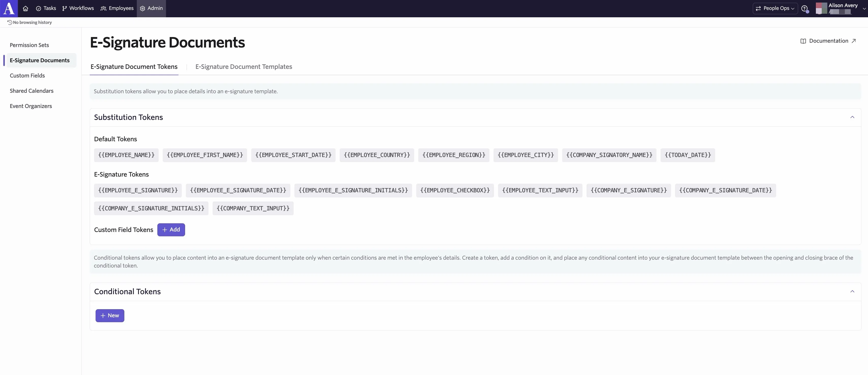Image resolution: width=868 pixels, height=375 pixels.
Task: Click the Documentation book icon
Action: point(803,41)
